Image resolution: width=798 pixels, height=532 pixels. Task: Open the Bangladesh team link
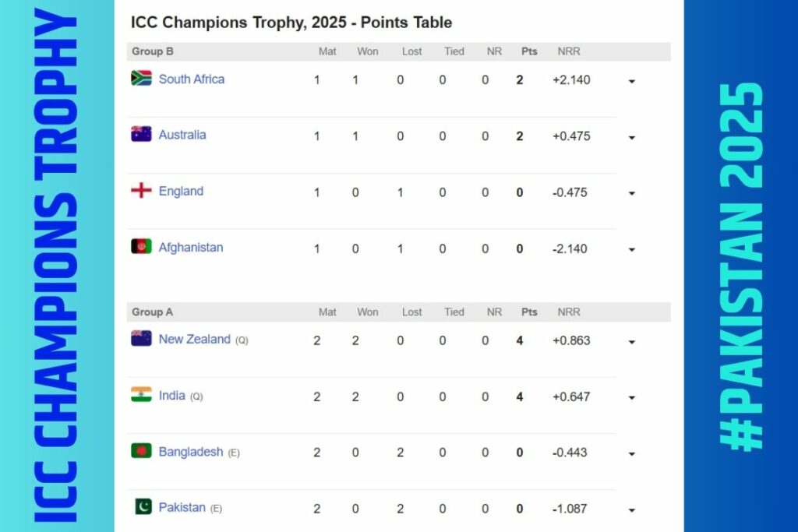pos(191,452)
